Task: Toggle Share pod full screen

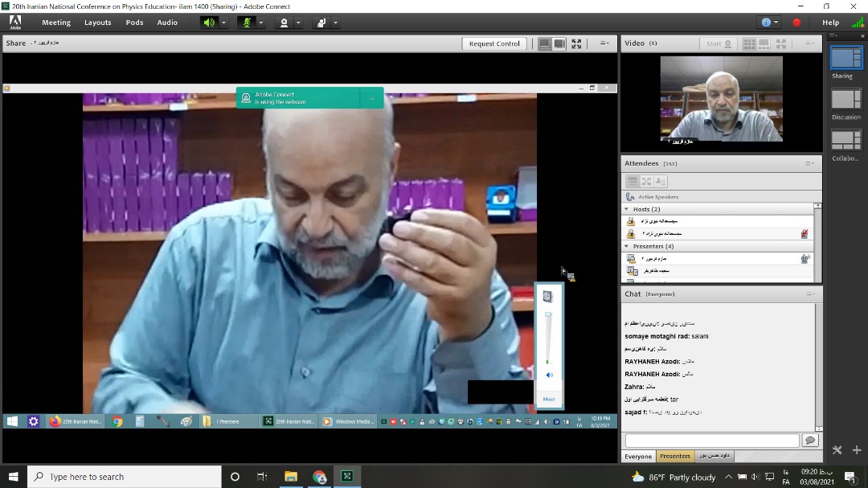Action: point(576,43)
